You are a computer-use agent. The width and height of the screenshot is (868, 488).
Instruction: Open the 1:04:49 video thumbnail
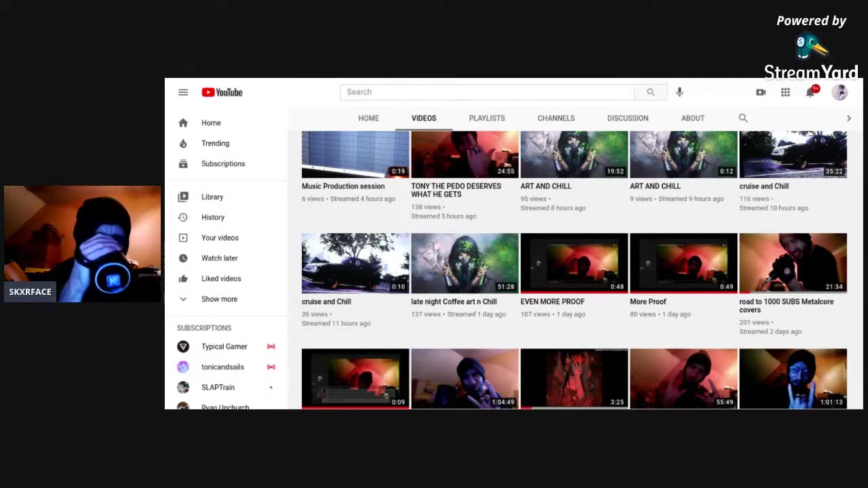465,378
